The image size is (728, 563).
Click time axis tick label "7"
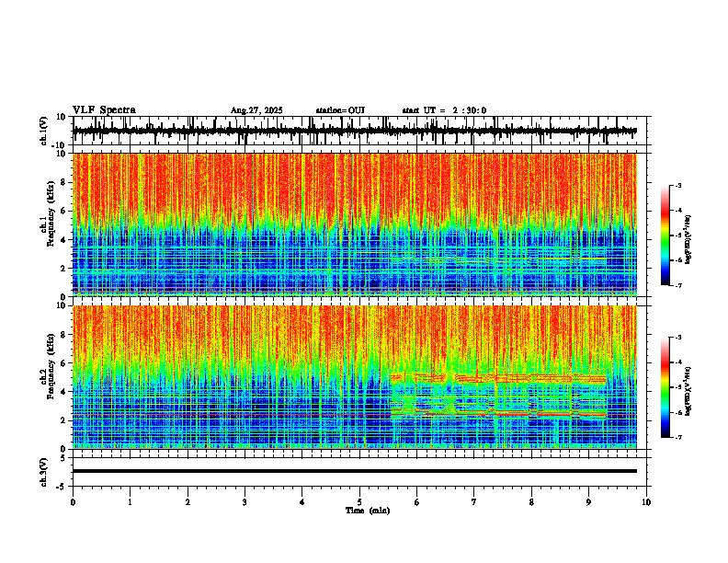click(x=474, y=502)
